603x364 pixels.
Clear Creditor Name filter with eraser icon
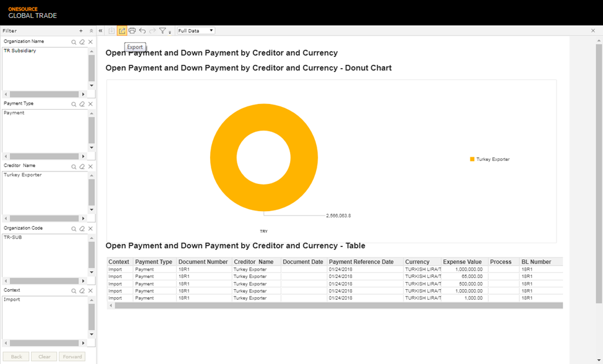(x=82, y=167)
